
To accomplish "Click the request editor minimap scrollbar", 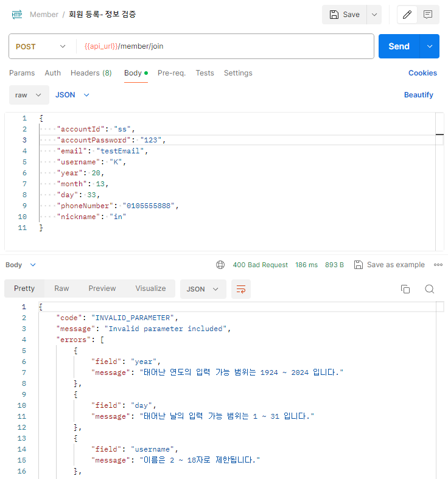I will click(x=439, y=181).
